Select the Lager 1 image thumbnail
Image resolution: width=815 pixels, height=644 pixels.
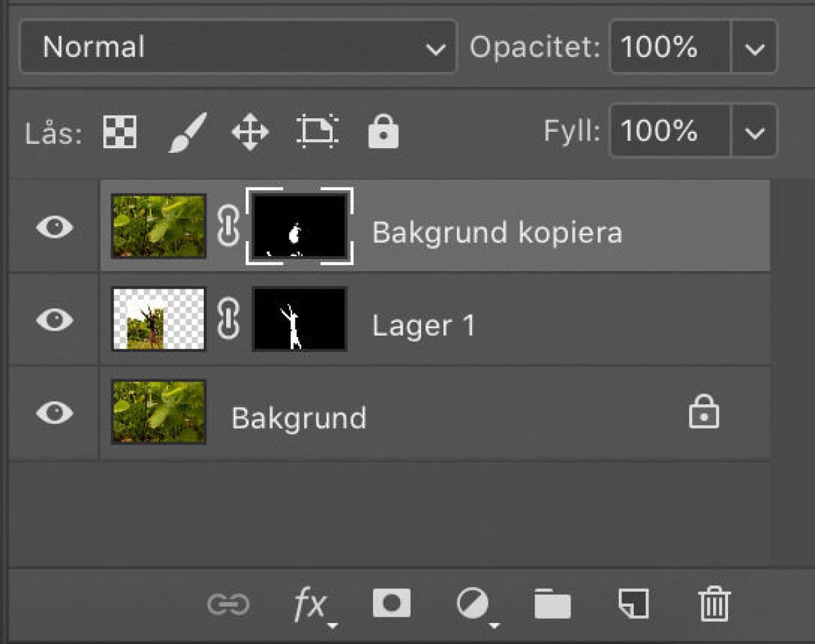158,319
